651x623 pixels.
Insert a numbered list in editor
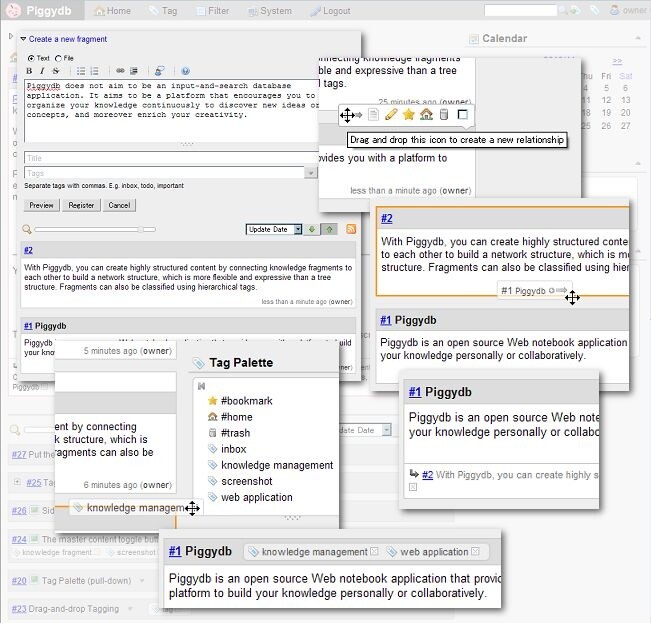(x=95, y=71)
